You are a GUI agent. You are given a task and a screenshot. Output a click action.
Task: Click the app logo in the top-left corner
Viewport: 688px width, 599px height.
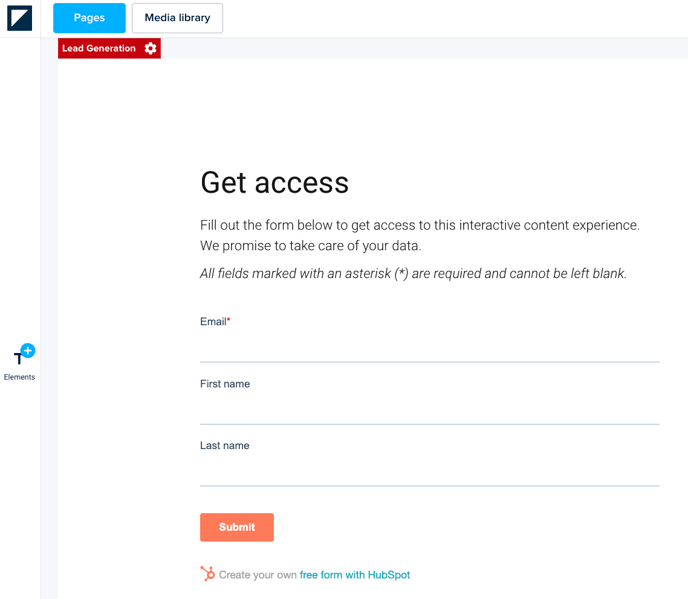tap(19, 18)
